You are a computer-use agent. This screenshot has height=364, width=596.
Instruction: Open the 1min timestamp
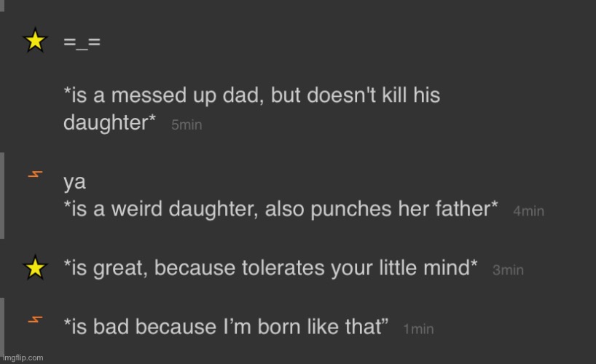click(x=418, y=329)
